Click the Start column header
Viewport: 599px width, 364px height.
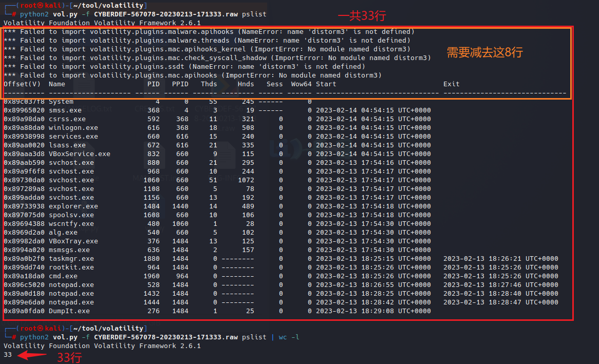(326, 84)
